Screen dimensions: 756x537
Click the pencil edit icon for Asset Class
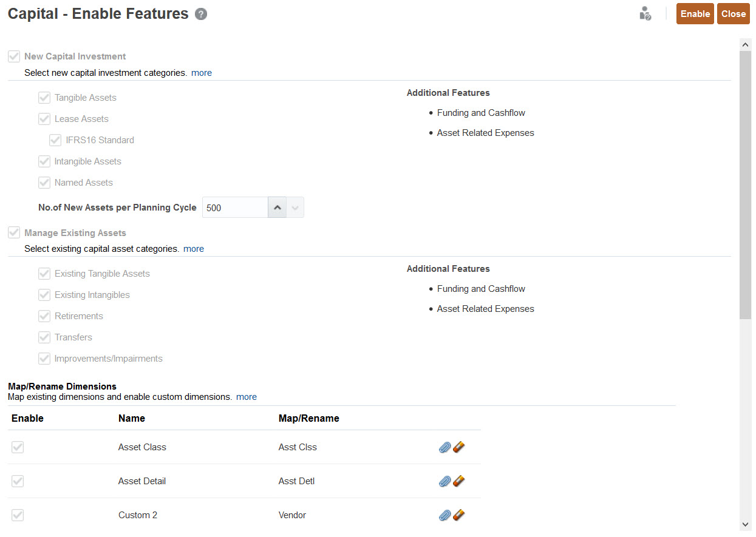pos(459,447)
